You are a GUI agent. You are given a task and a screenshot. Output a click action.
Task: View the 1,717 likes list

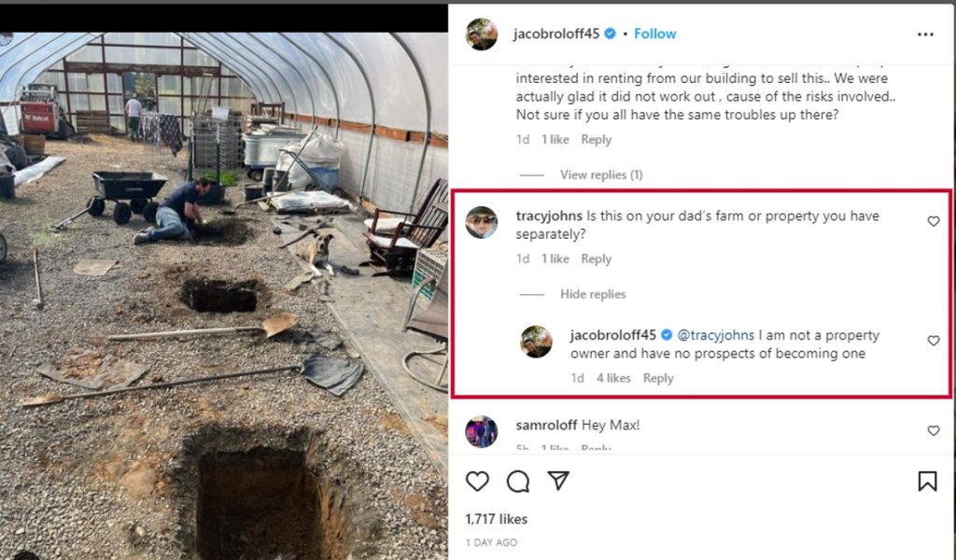pos(496,519)
